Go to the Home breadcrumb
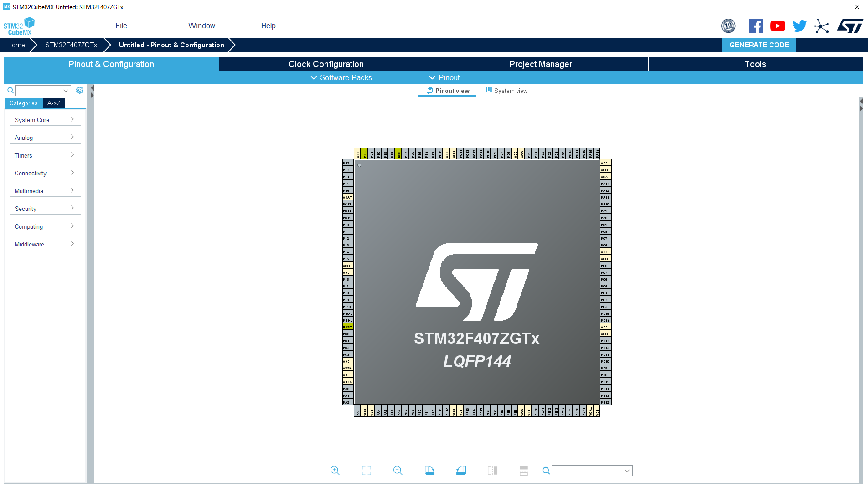This screenshot has width=868, height=487. click(x=16, y=45)
